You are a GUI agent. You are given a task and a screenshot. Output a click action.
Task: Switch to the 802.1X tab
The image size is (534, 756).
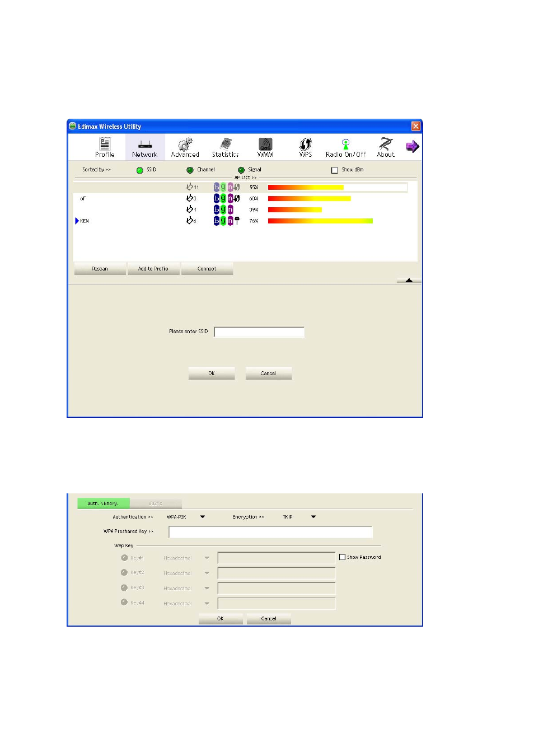tap(156, 503)
